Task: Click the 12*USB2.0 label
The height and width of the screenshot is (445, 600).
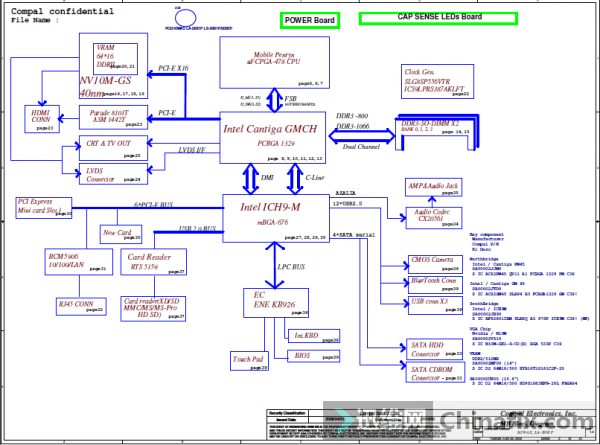Action: click(347, 204)
